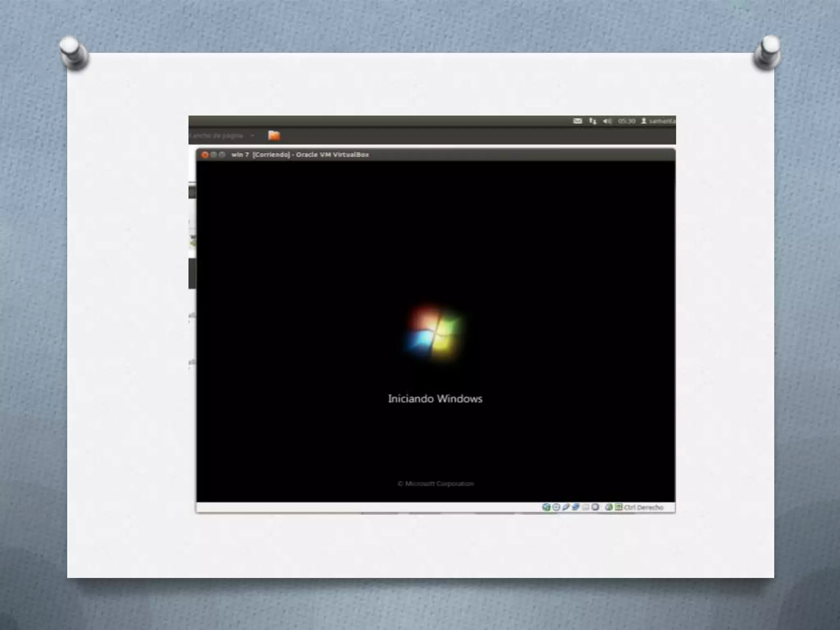Click the 'Ctrl Derecho' host key label

tap(644, 507)
